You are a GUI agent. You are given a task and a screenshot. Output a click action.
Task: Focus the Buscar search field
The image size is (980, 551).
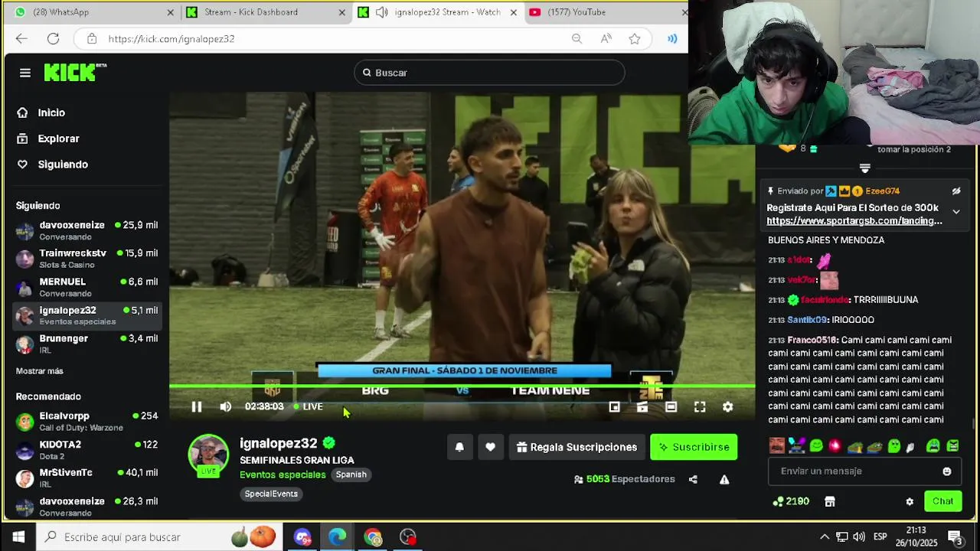(489, 73)
